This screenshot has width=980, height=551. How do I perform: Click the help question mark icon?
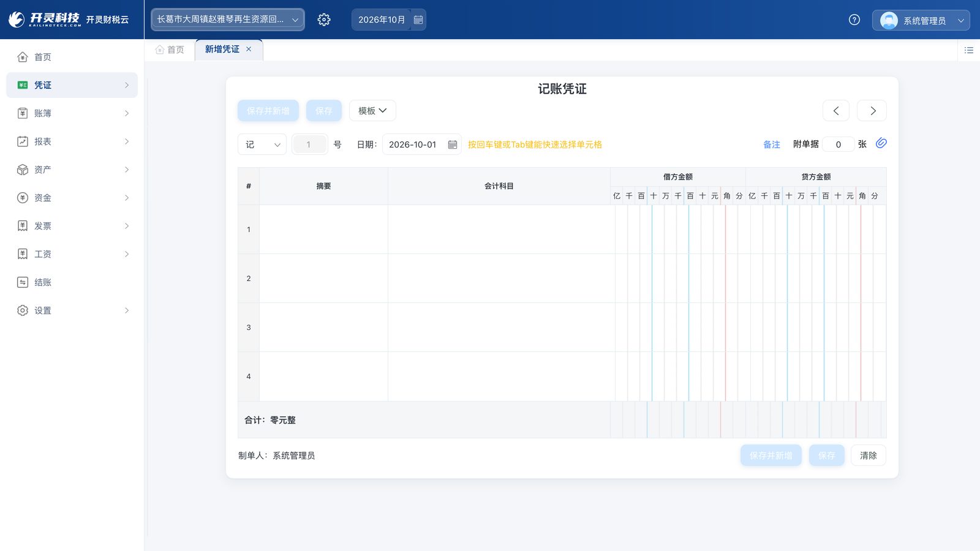854,20
